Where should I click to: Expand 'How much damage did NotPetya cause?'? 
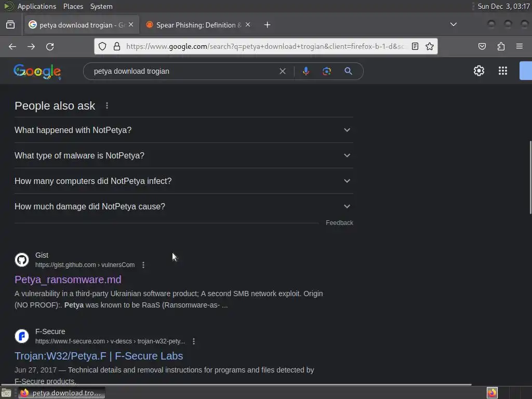[184, 206]
